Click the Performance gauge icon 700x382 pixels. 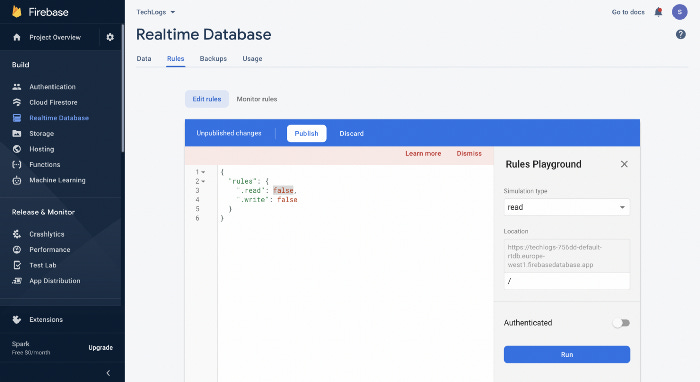click(17, 249)
